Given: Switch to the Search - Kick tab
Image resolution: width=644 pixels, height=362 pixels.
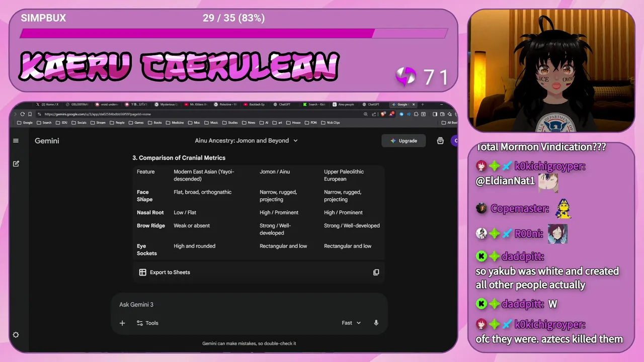Looking at the screenshot, I should point(314,105).
